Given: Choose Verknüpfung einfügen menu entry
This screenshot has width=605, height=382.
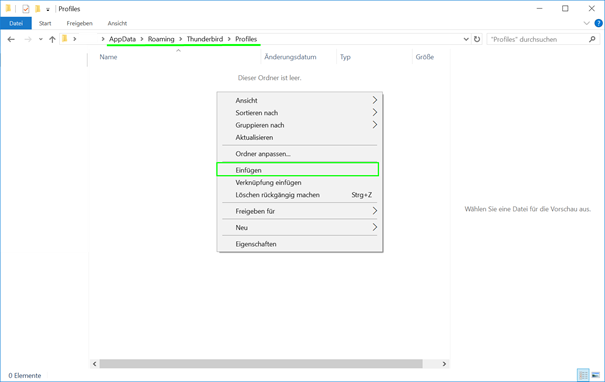Looking at the screenshot, I should [299, 183].
